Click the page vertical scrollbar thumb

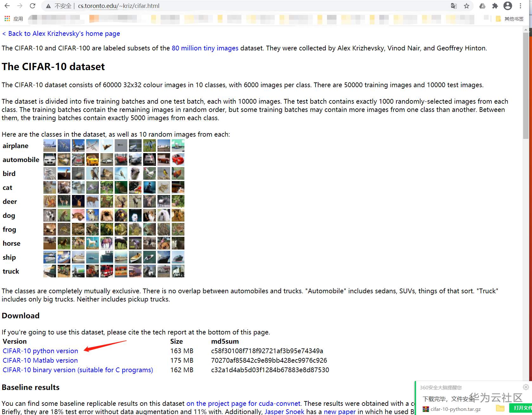526,86
